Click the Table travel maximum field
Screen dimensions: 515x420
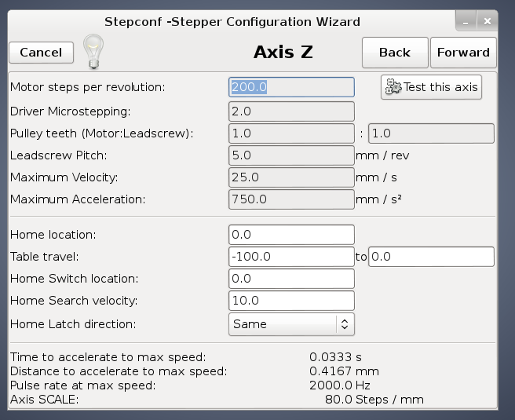point(431,257)
